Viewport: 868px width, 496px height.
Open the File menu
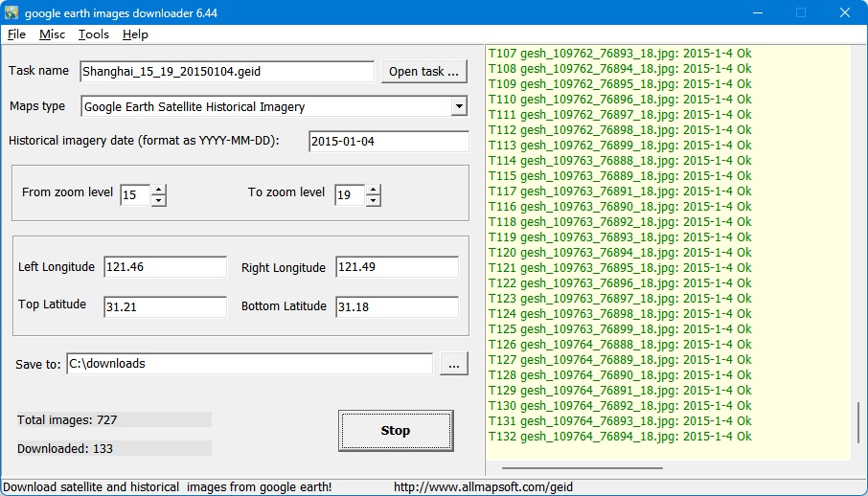tap(16, 34)
